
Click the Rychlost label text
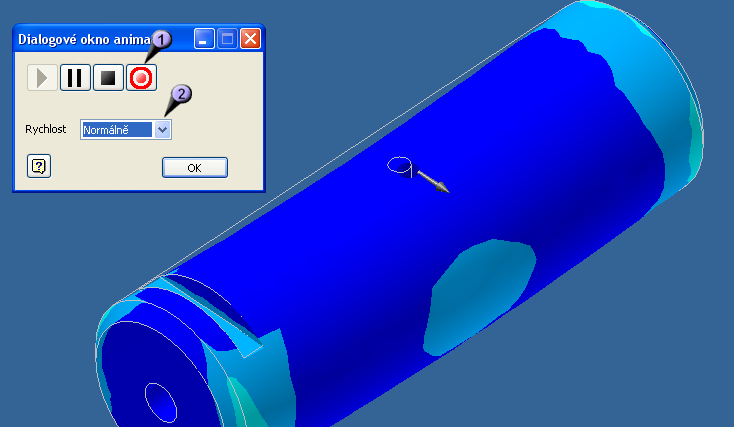click(x=45, y=129)
